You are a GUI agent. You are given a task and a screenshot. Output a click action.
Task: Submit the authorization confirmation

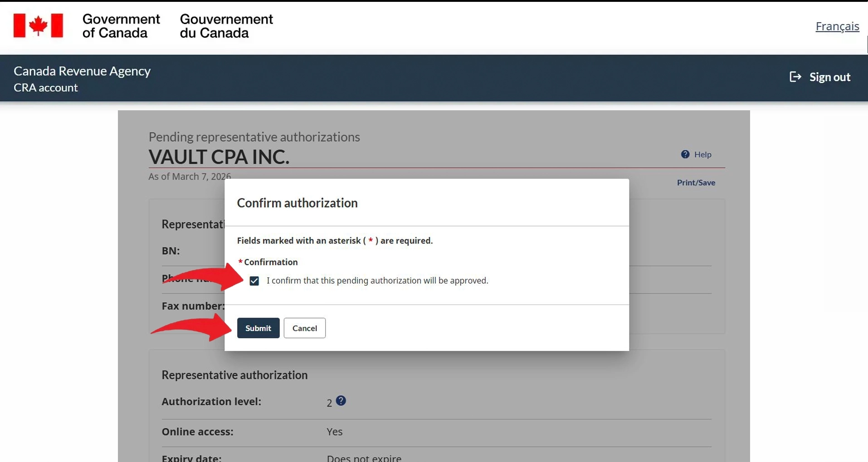[258, 328]
